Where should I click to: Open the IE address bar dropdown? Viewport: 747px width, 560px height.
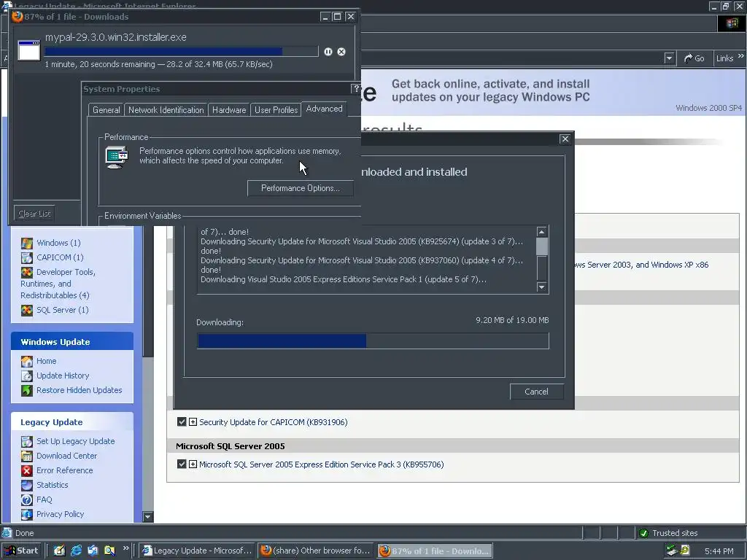670,58
